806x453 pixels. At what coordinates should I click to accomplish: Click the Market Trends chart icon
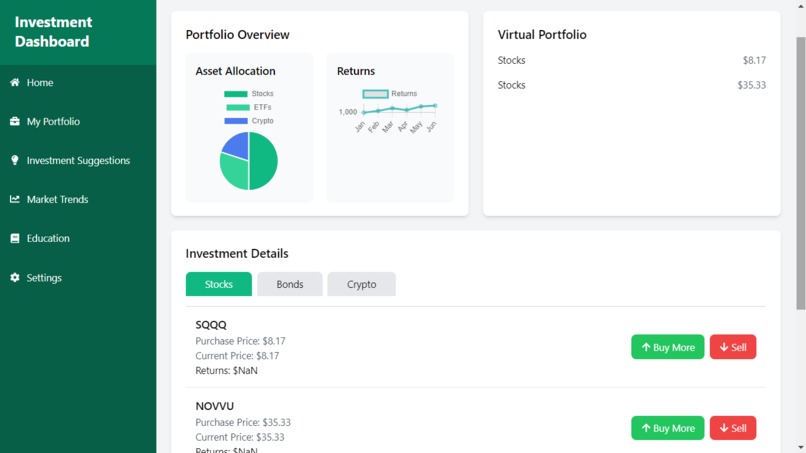pos(14,199)
